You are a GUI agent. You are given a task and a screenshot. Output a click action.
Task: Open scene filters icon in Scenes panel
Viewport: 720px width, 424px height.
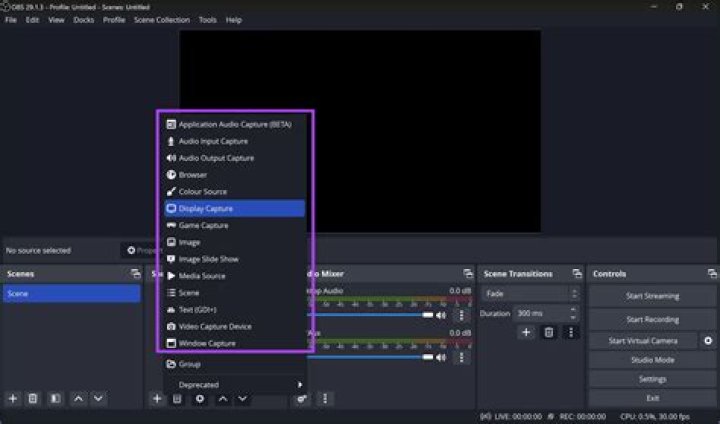(55, 398)
